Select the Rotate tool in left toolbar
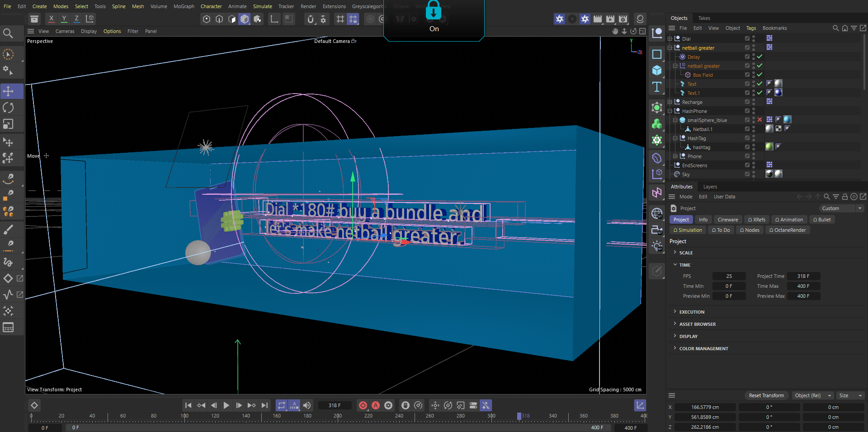The width and height of the screenshot is (868, 432). point(9,108)
